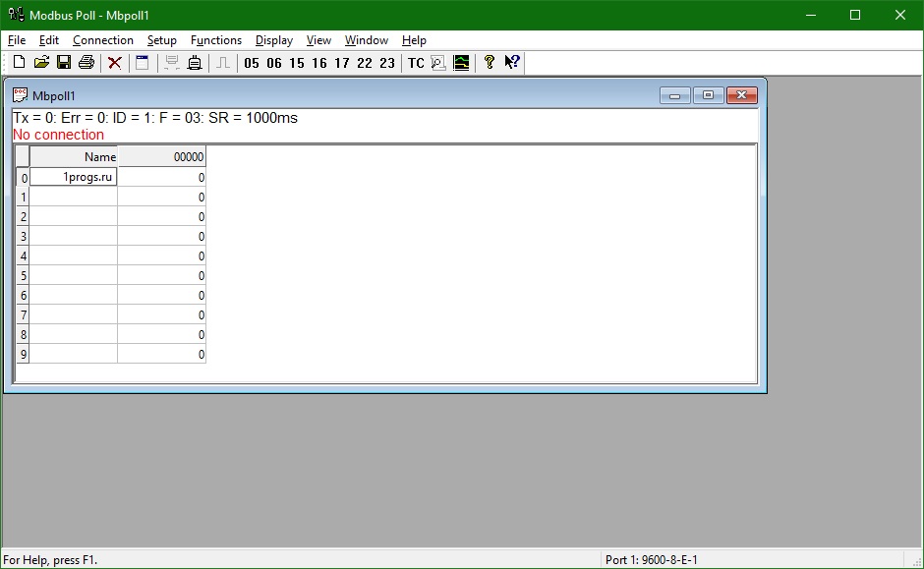Select function 16 Write Multiple Registers
This screenshot has height=569, width=924.
point(318,62)
